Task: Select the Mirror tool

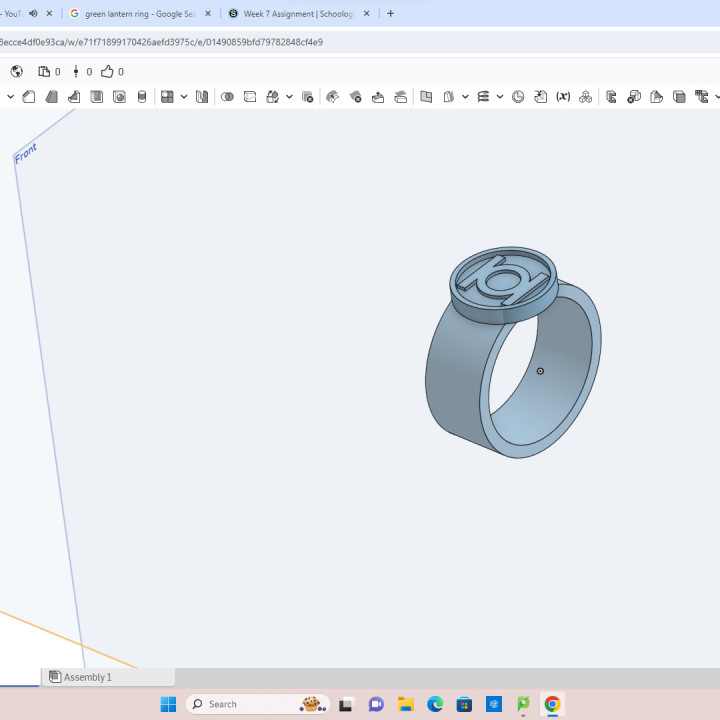Action: tap(202, 97)
